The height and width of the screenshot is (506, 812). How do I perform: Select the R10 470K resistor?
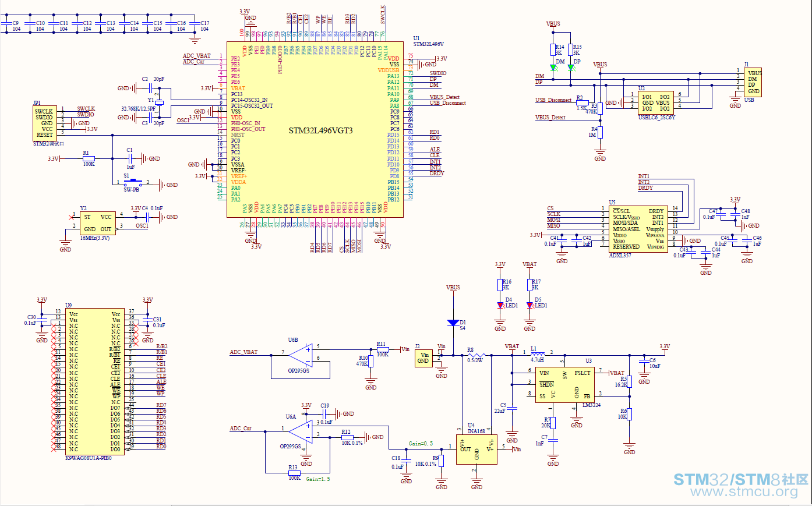(x=371, y=362)
